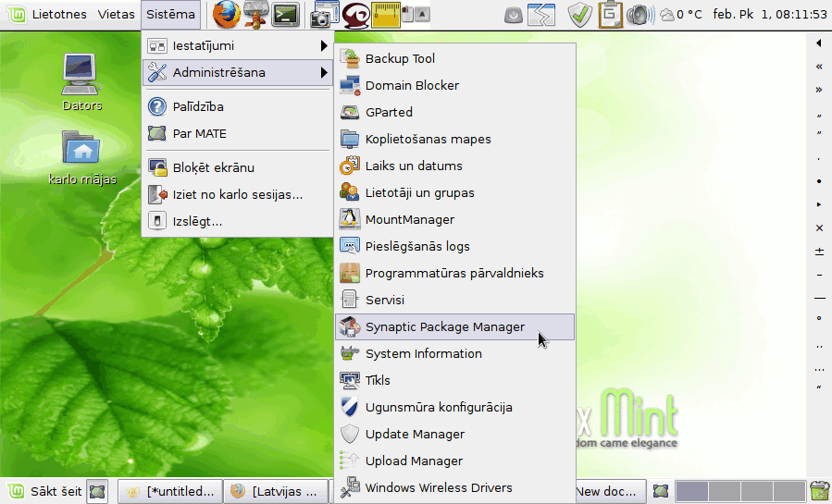This screenshot has height=504, width=832.
Task: Click the dark red round launcher icon
Action: click(x=355, y=15)
